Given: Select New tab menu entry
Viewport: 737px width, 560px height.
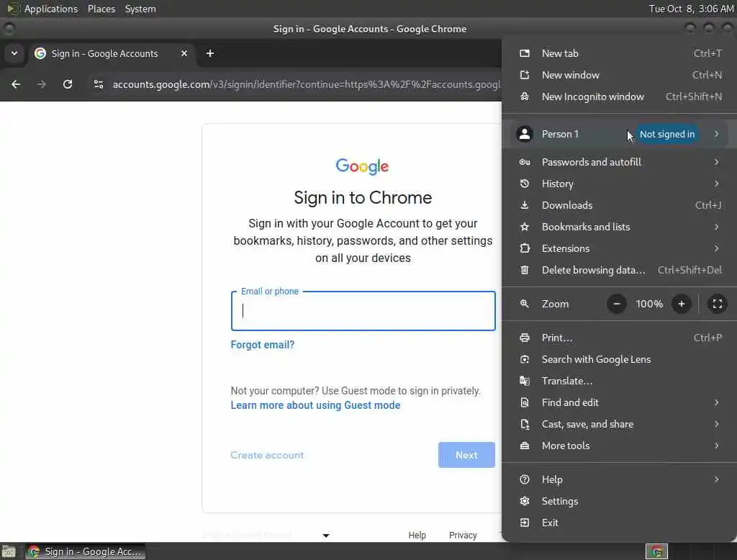Looking at the screenshot, I should pos(620,53).
